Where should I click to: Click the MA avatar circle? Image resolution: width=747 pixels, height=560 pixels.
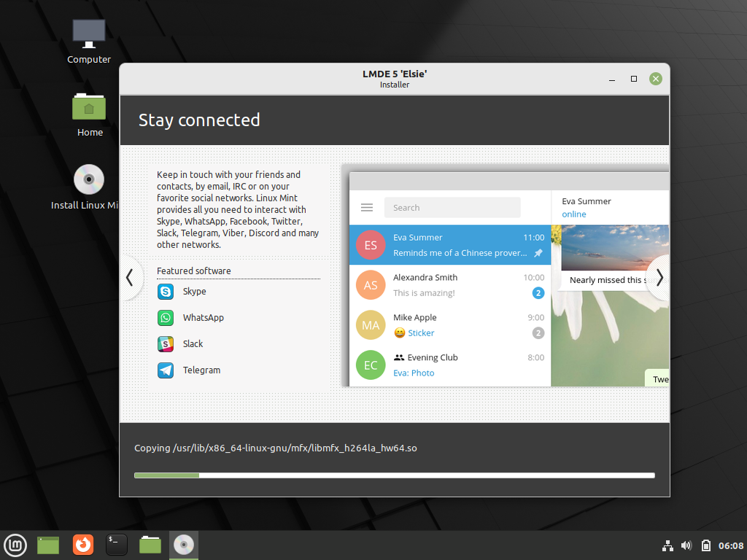point(371,324)
